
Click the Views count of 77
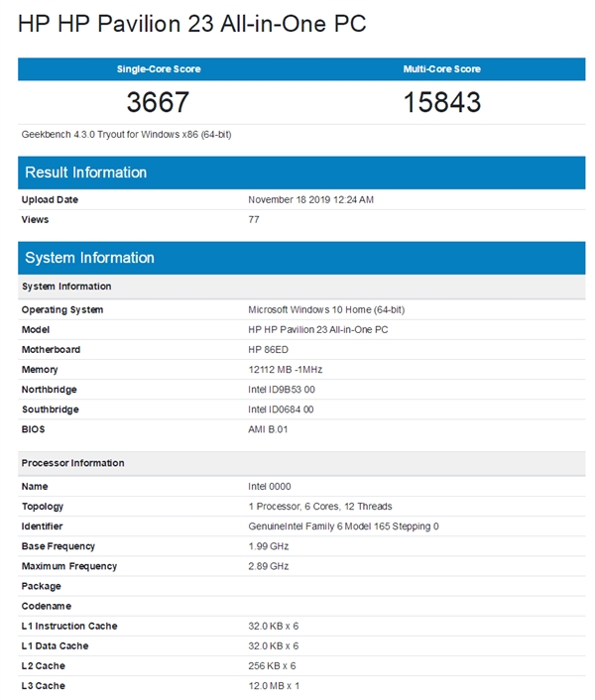(x=254, y=219)
